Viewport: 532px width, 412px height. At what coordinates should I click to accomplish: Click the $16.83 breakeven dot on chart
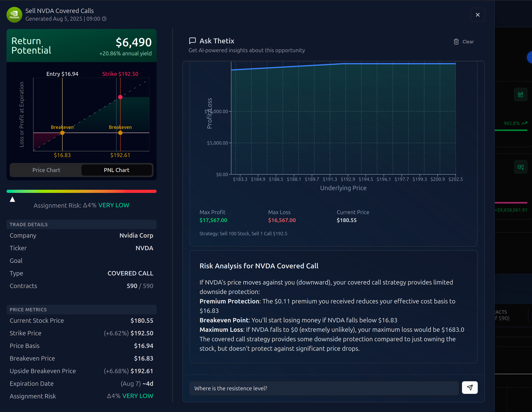pyautogui.click(x=62, y=133)
